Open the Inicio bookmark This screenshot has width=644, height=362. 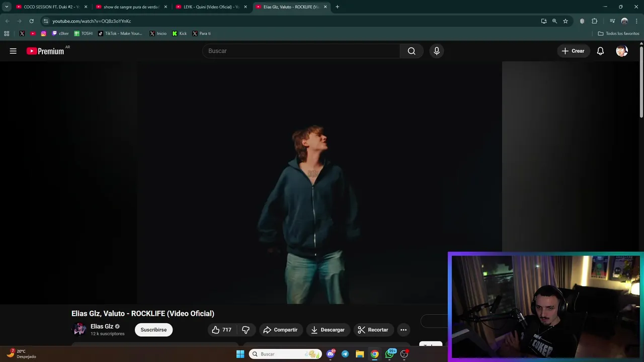[158, 34]
